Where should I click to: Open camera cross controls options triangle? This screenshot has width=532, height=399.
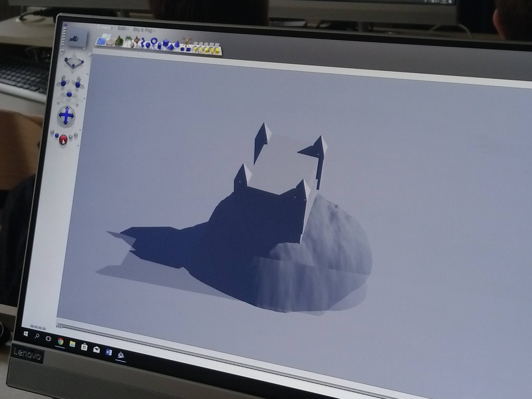84,99
